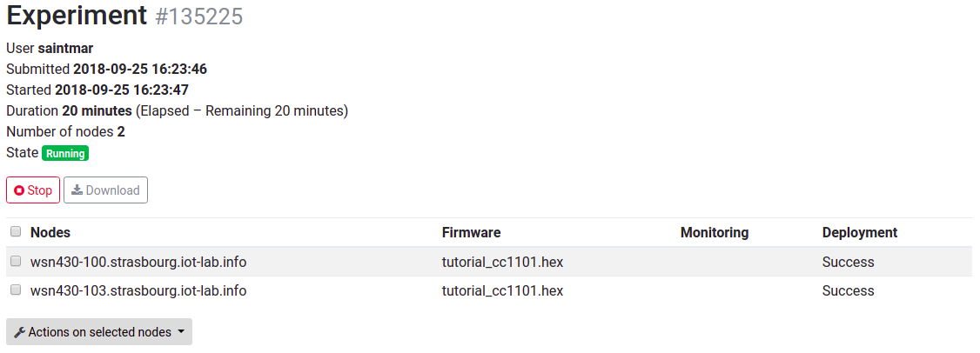Click the Success status for wsn430-103

coord(848,290)
